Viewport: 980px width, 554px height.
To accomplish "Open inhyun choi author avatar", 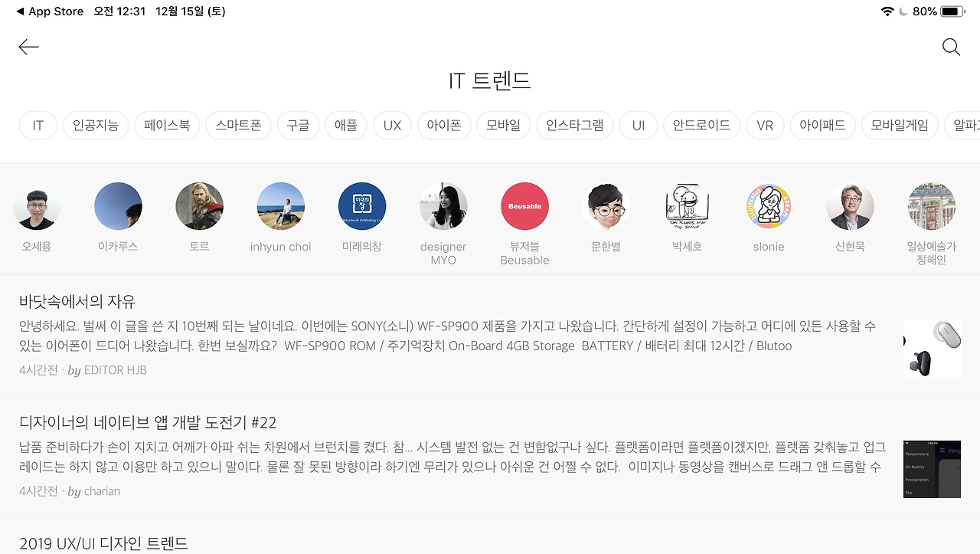I will [x=280, y=206].
